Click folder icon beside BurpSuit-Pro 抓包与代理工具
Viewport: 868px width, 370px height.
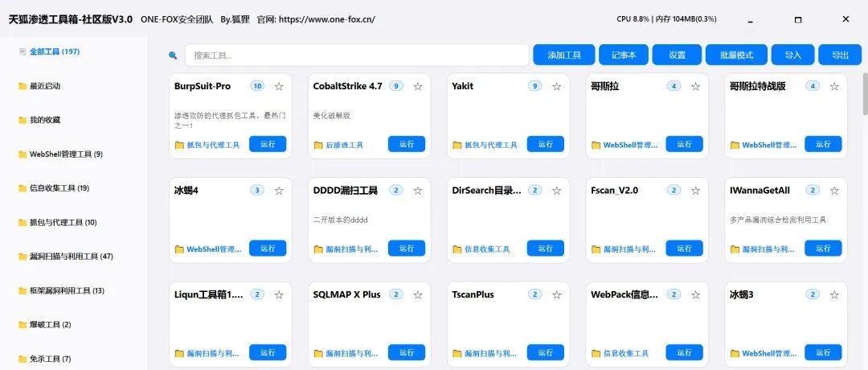179,145
